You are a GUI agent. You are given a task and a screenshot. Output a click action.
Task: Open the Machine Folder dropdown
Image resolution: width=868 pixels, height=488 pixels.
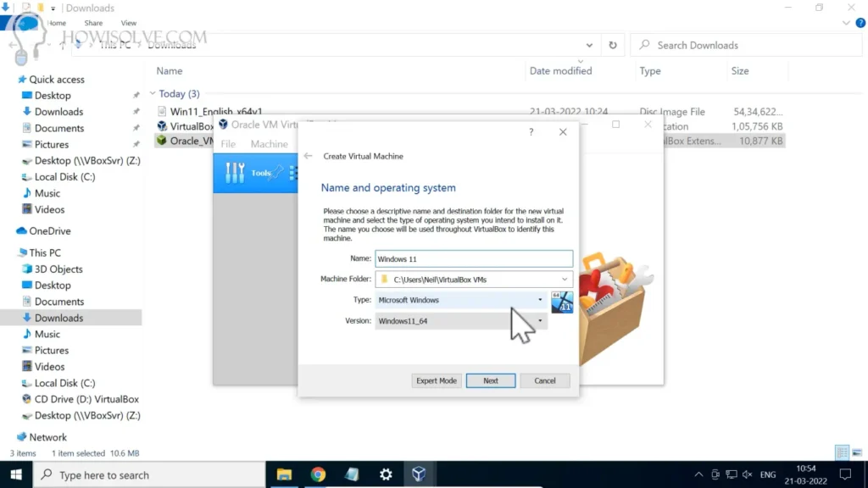pos(565,280)
